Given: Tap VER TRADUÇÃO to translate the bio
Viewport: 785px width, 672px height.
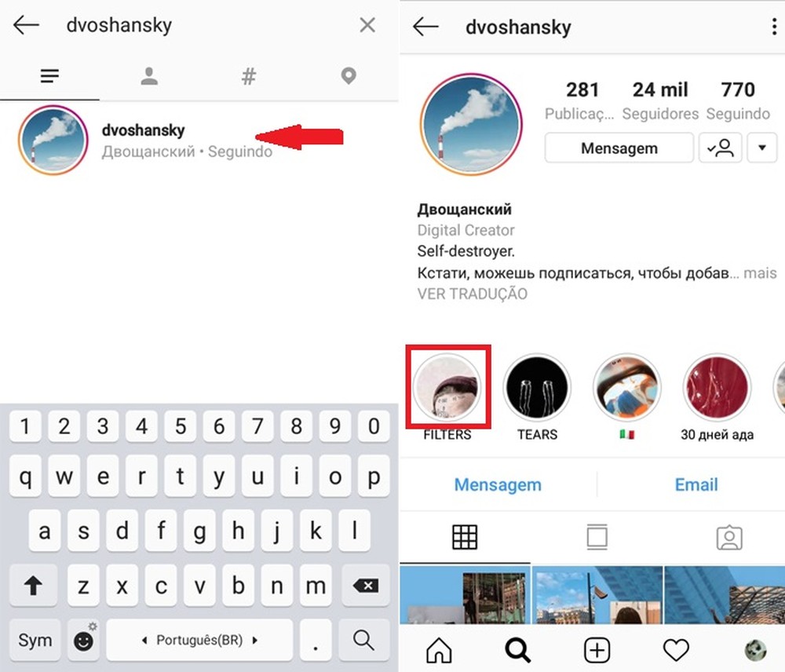Looking at the screenshot, I should 472,294.
